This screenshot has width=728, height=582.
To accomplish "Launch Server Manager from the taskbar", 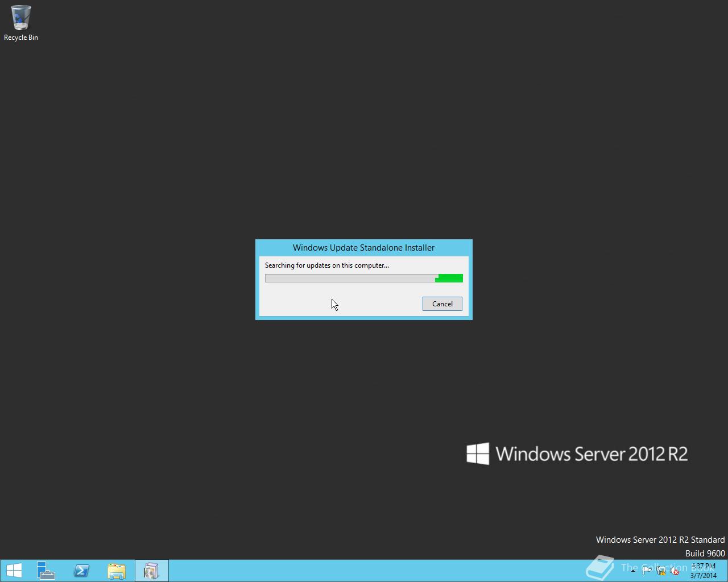I will pos(46,571).
